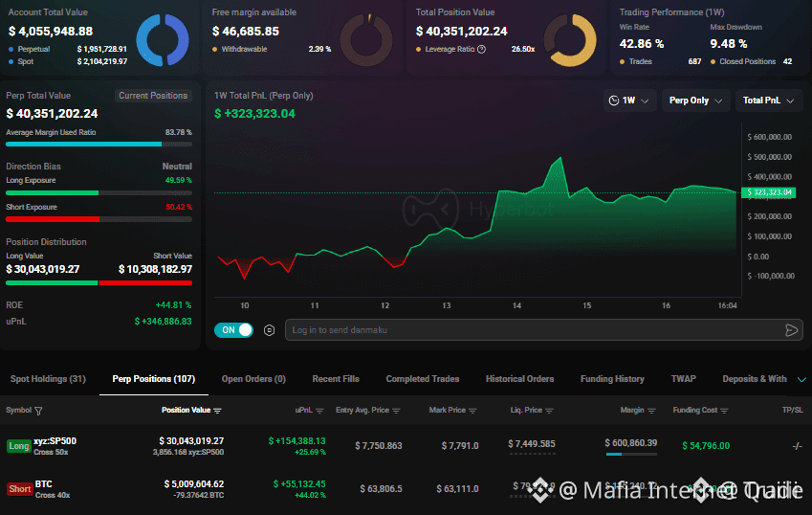812x515 pixels.
Task: Click the $5,009,604.62 BTC position value
Action: [x=194, y=484]
